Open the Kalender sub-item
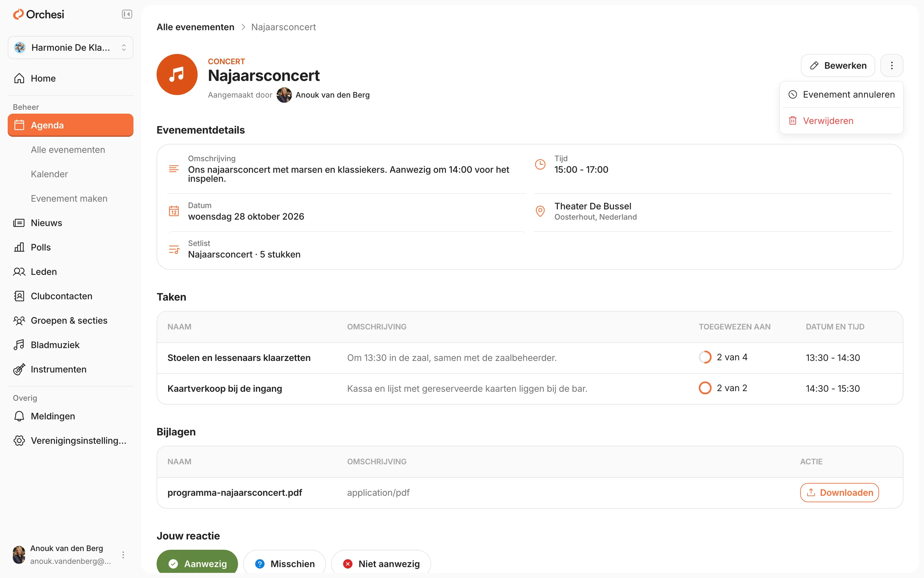Viewport: 924px width, 578px height. click(49, 174)
